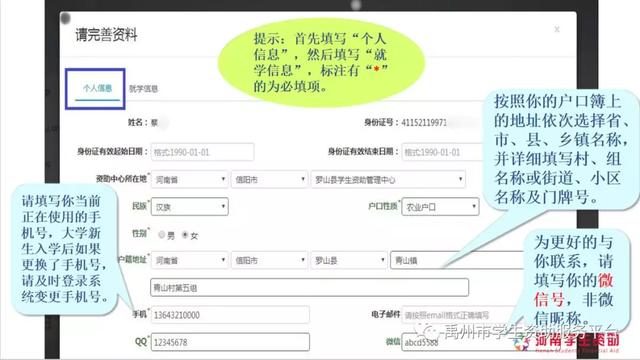Open the 户口性质 dropdown 农业户口
The height and width of the screenshot is (360, 640).
coord(440,207)
